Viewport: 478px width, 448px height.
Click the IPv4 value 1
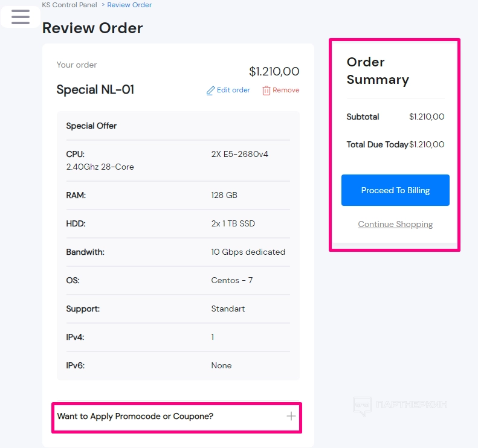point(213,337)
